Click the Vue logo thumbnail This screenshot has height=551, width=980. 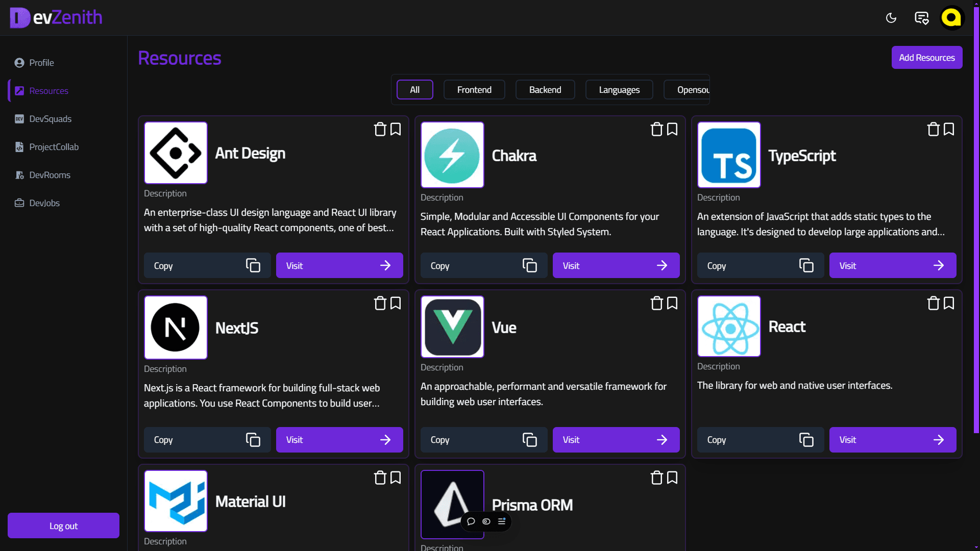point(452,327)
